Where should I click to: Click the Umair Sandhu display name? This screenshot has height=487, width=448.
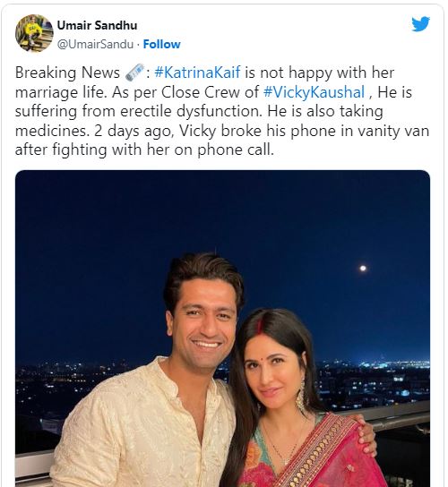click(x=97, y=25)
